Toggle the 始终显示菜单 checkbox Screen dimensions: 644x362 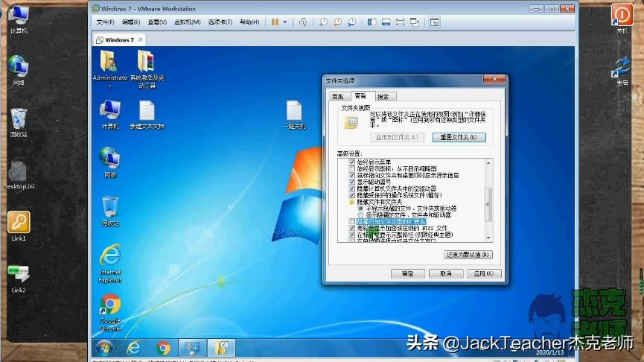click(352, 162)
